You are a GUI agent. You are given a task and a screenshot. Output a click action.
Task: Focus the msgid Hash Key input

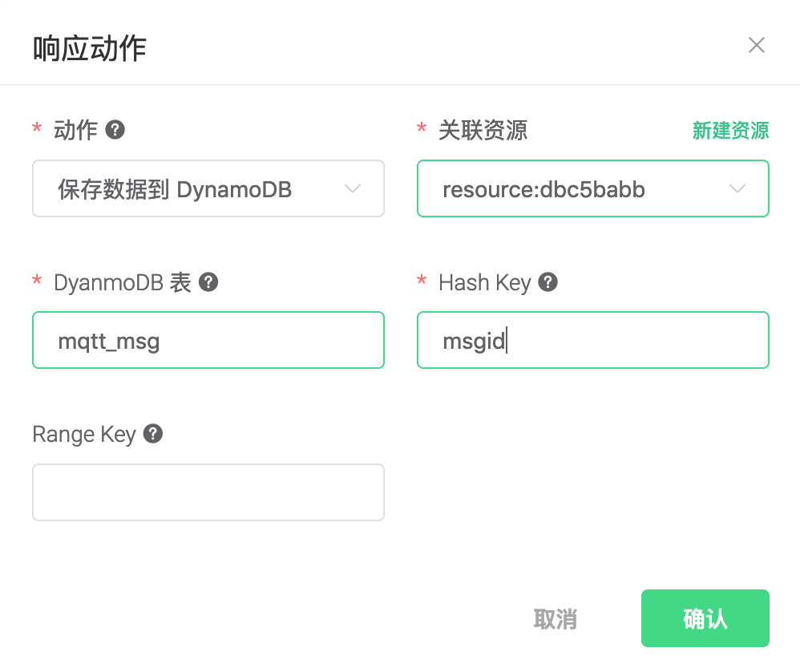coord(592,340)
